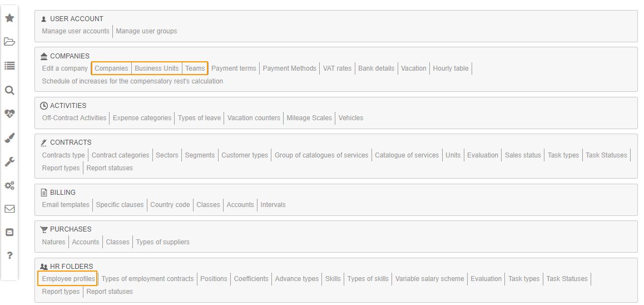Image resolution: width=644 pixels, height=305 pixels.
Task: Open Email templates under Billing
Action: 66,205
